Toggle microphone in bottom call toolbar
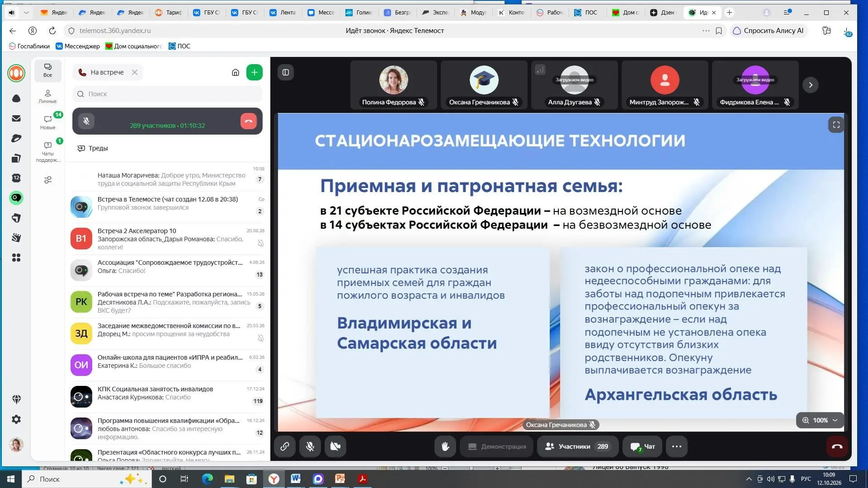Screen dimensions: 868x488 (310, 446)
